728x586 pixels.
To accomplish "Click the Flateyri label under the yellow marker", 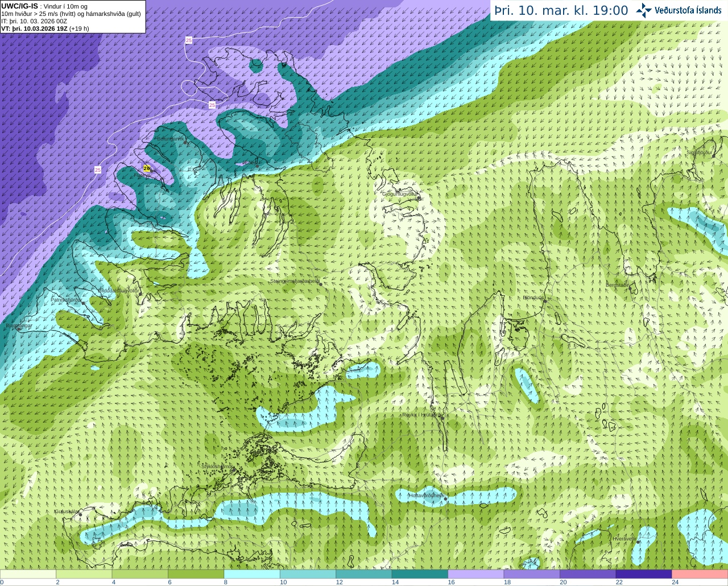I will [x=141, y=175].
